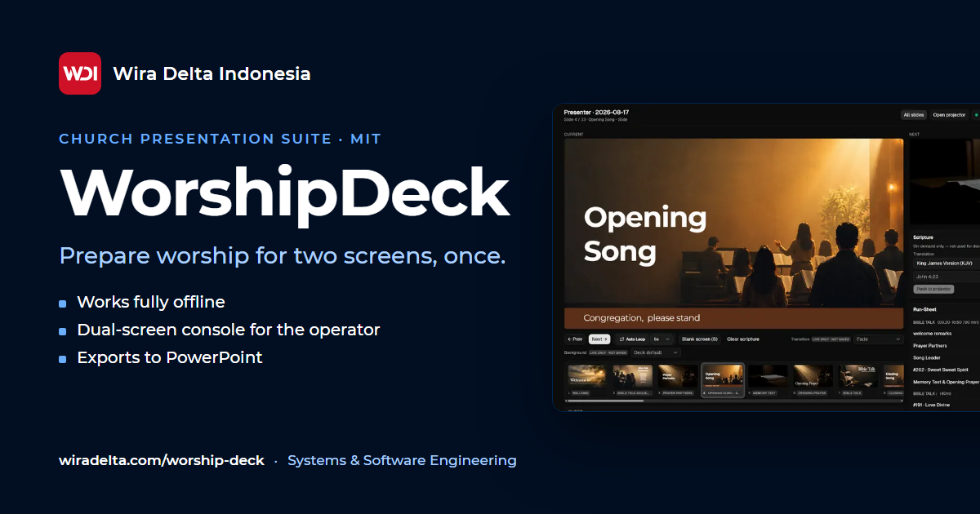Viewport: 980px width, 514px height.
Task: Select 'welcome remarks' in the Run-Sheet
Action: (932, 334)
